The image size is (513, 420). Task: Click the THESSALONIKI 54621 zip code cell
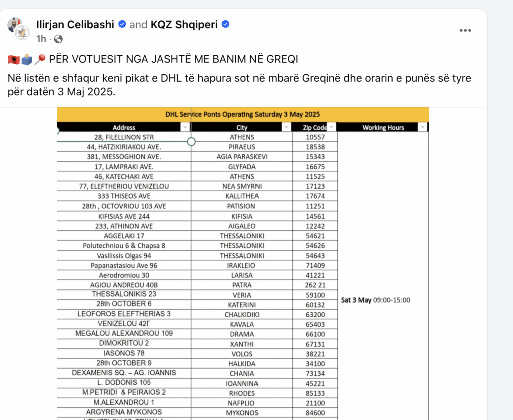click(x=315, y=236)
